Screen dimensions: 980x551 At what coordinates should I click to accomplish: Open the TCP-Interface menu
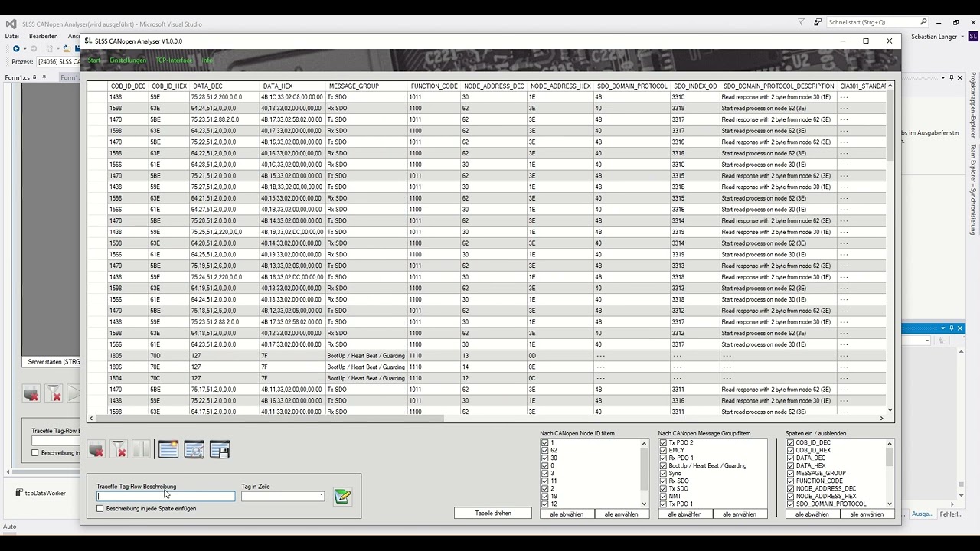(174, 60)
